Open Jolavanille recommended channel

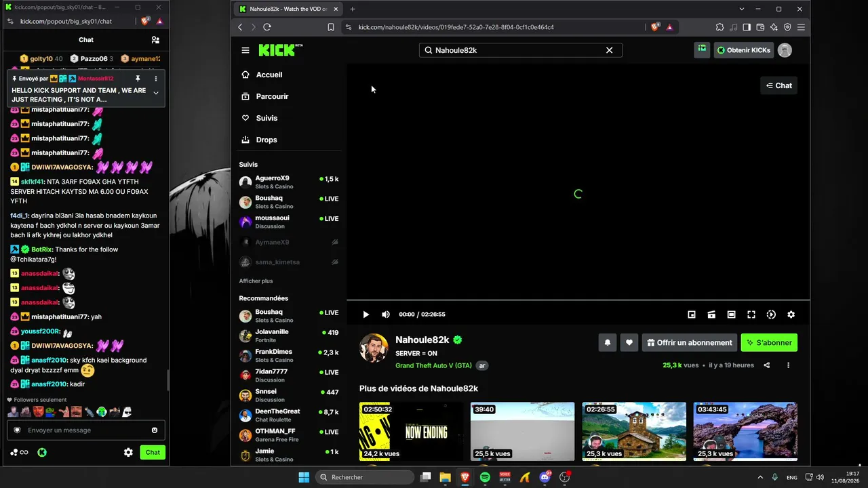pyautogui.click(x=289, y=335)
